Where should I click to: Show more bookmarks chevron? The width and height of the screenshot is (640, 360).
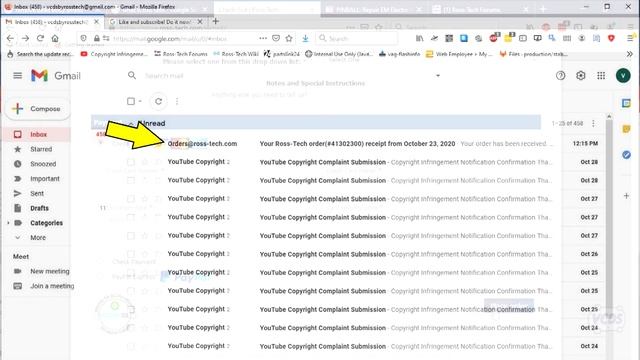click(630, 54)
